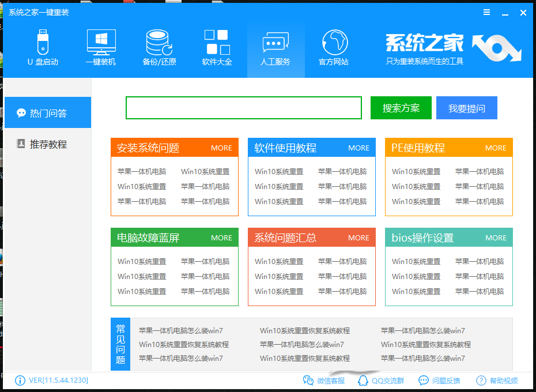This screenshot has width=536, height=392.
Task: Click the 搜索方案 search button
Action: coord(401,107)
